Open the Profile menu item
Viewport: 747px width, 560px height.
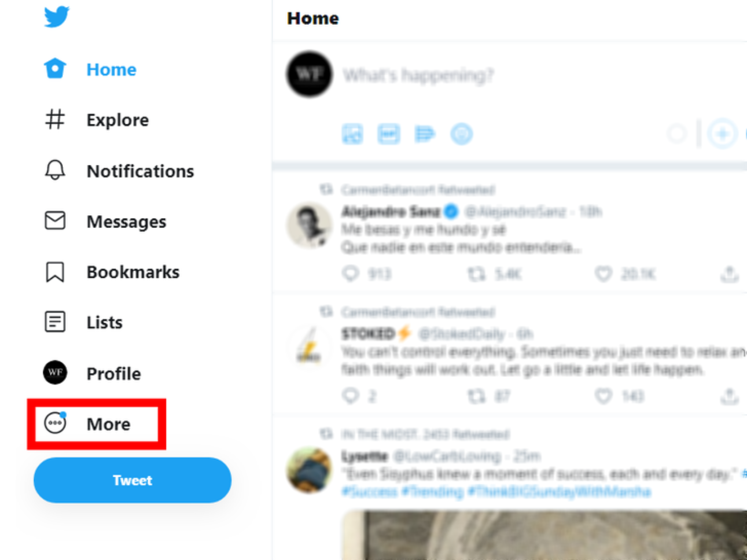click(113, 374)
